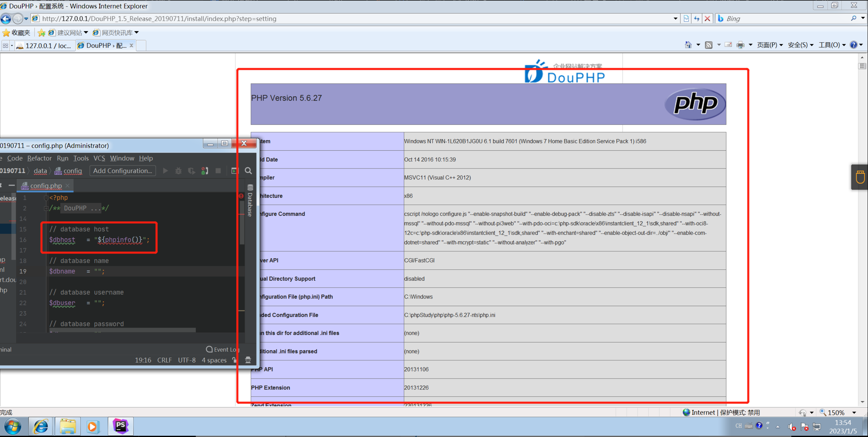Open the IE Quick Tabs grid icon
Viewport: 868px width, 437px height.
tap(5, 45)
